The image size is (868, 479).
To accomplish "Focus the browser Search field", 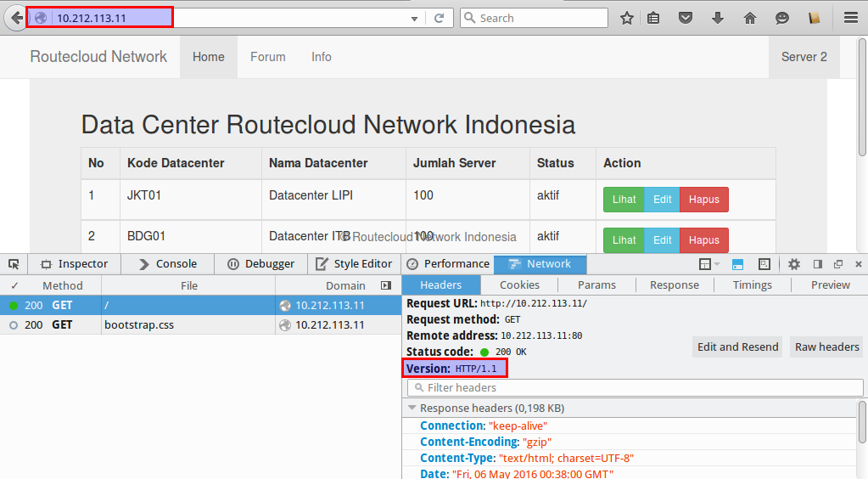I will (x=535, y=18).
